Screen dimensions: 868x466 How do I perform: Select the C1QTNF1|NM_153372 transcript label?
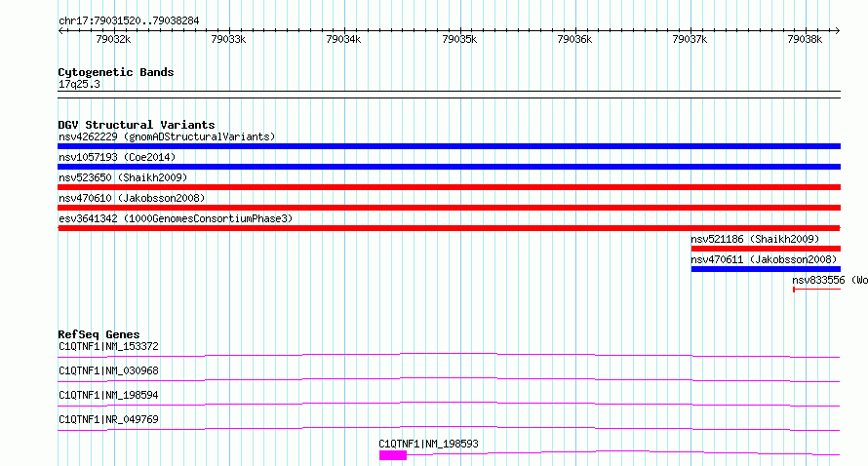point(108,346)
